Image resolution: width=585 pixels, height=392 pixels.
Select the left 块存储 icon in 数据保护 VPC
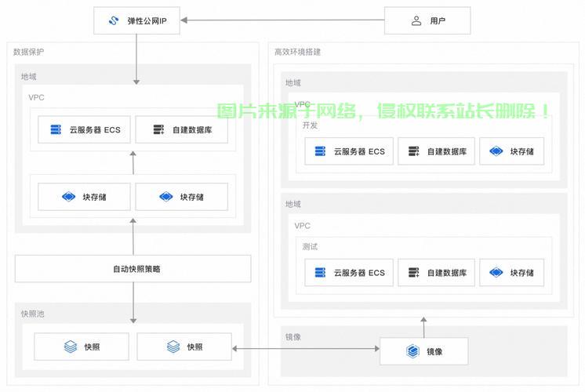tap(68, 197)
